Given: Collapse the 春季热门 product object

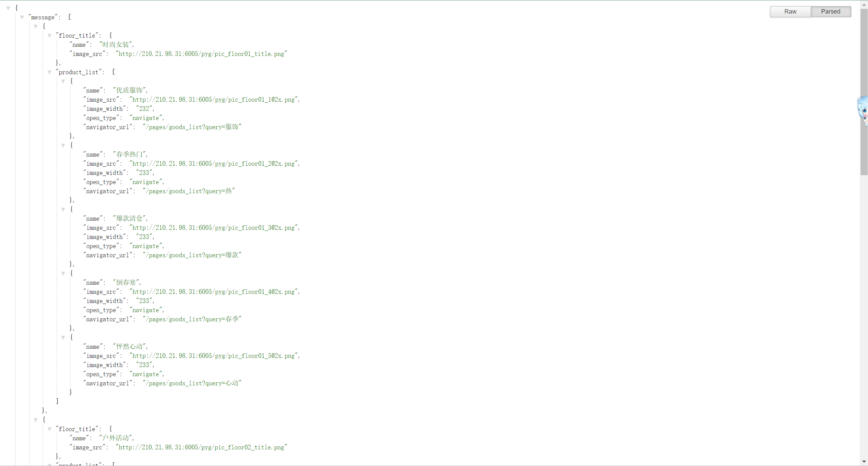Looking at the screenshot, I should pos(63,145).
